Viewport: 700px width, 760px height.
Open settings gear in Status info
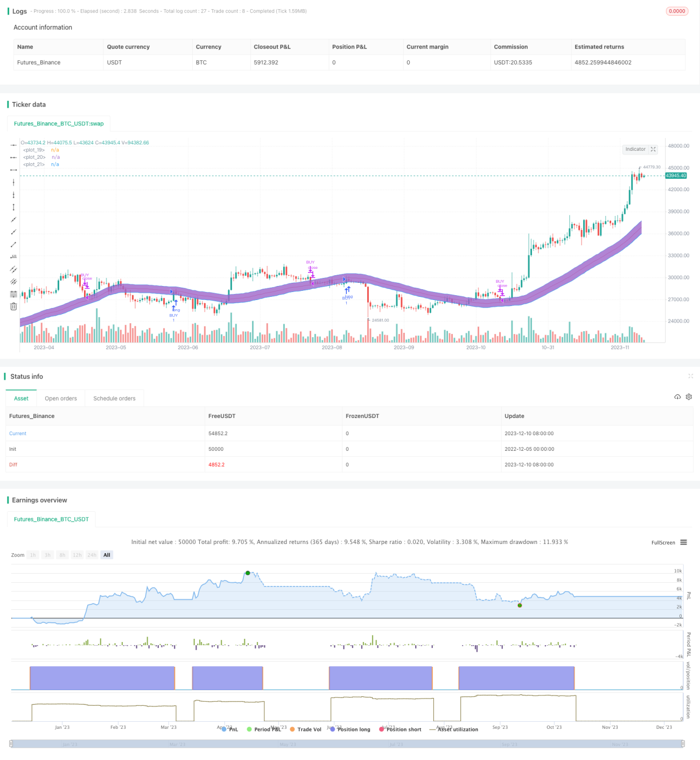pos(689,397)
